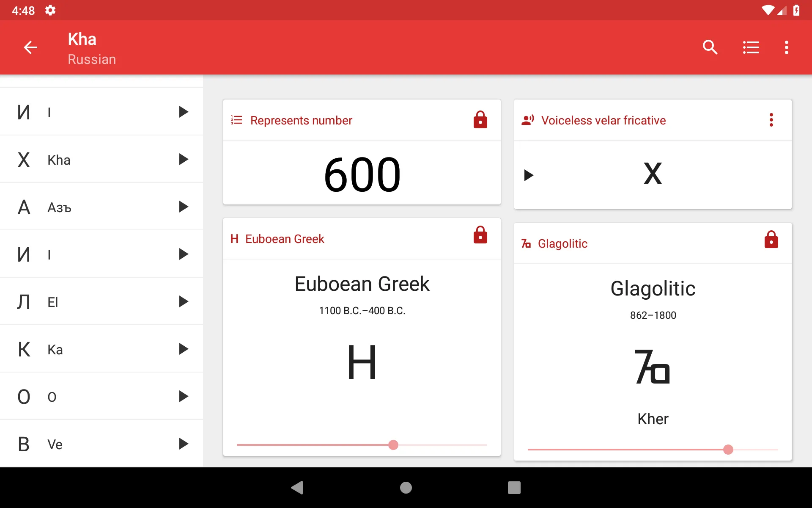Image resolution: width=812 pixels, height=508 pixels.
Task: Click the back arrow navigation icon
Action: click(x=30, y=47)
